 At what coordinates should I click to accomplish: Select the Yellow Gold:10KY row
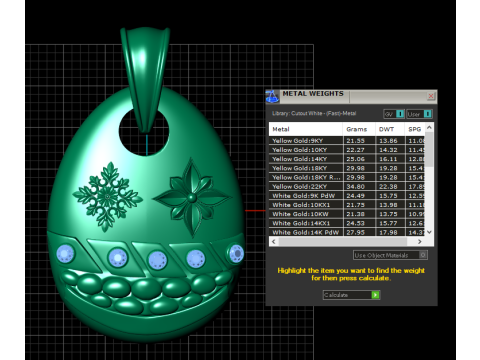[x=347, y=150]
